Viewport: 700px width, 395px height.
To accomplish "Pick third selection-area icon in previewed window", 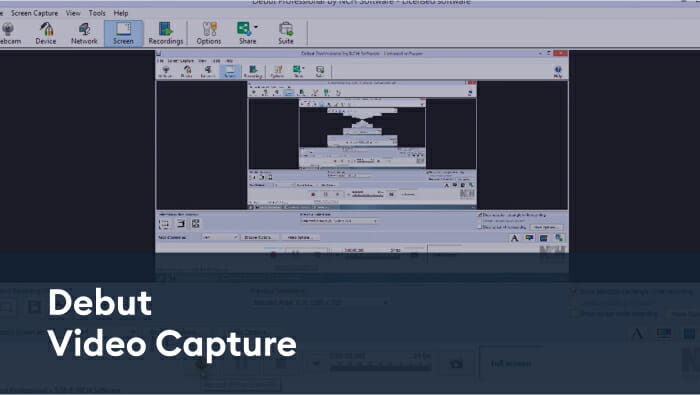I will 196,224.
